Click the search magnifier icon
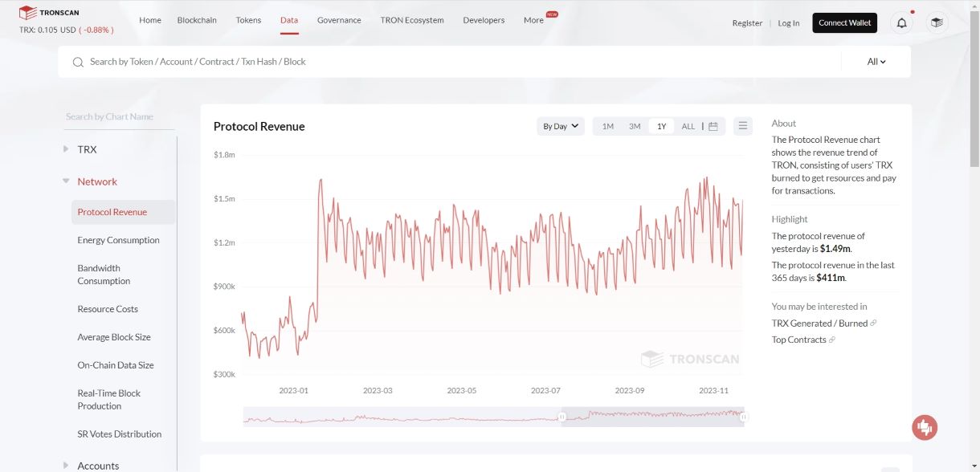The height and width of the screenshot is (472, 980). pyautogui.click(x=78, y=62)
